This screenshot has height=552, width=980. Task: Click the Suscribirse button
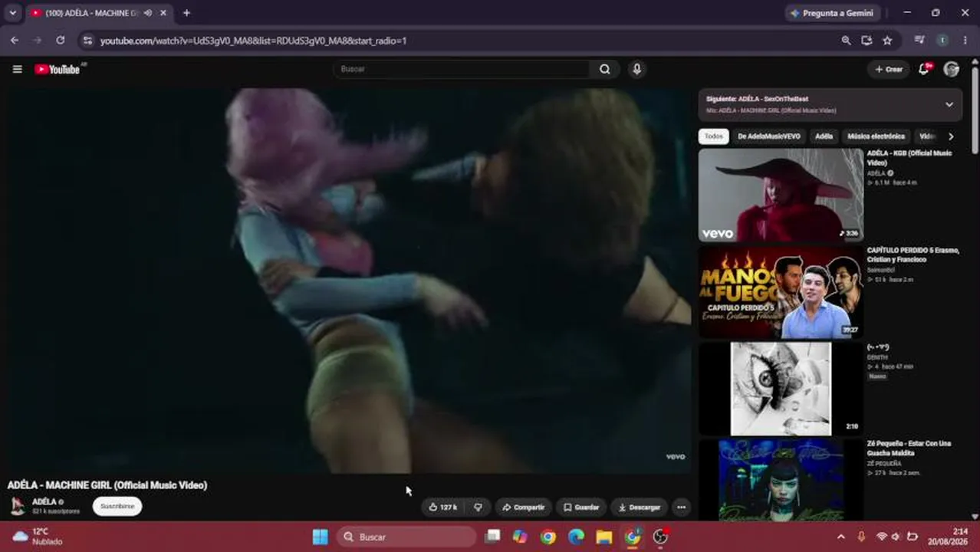pyautogui.click(x=117, y=507)
